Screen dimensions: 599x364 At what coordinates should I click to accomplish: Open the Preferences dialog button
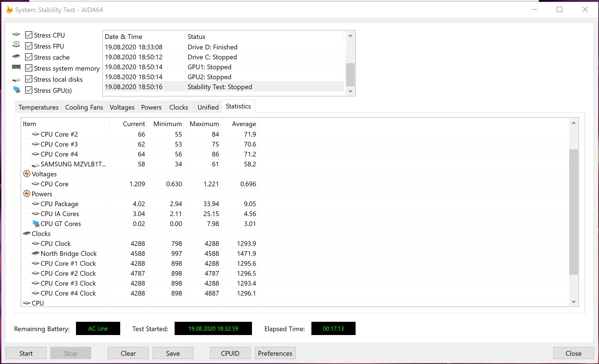pos(275,353)
